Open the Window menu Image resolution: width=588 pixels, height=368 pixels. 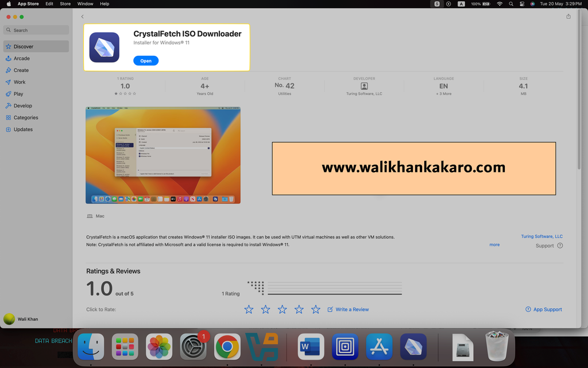[x=85, y=4]
